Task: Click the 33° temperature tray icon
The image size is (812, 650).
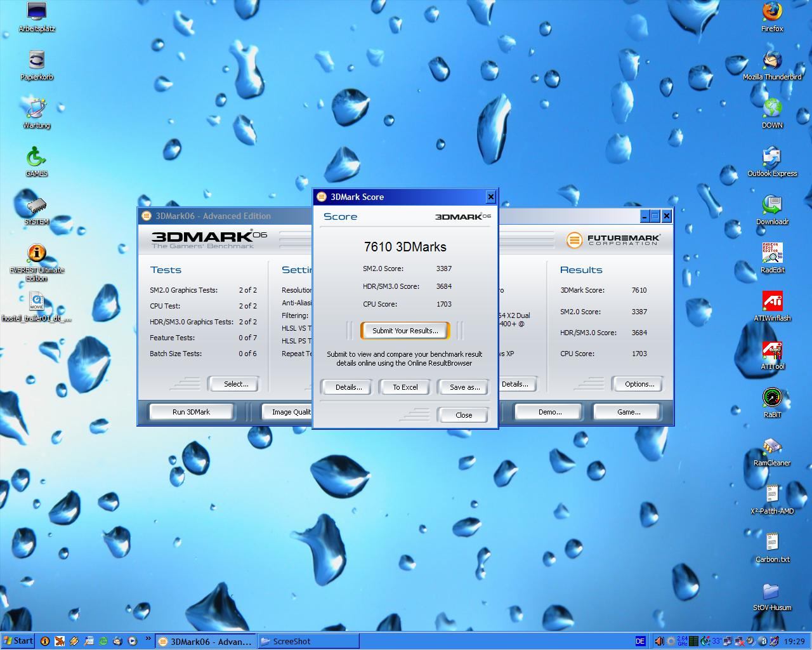Action: 717,641
